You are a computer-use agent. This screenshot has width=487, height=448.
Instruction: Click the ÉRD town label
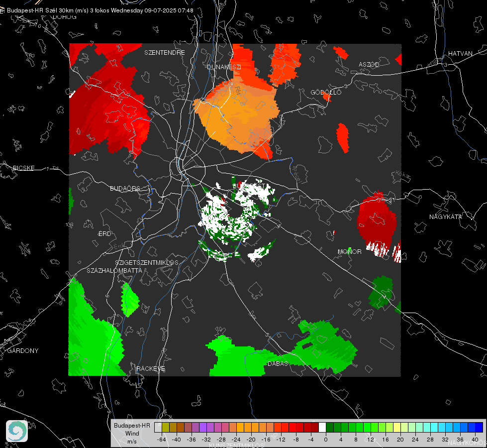point(104,234)
